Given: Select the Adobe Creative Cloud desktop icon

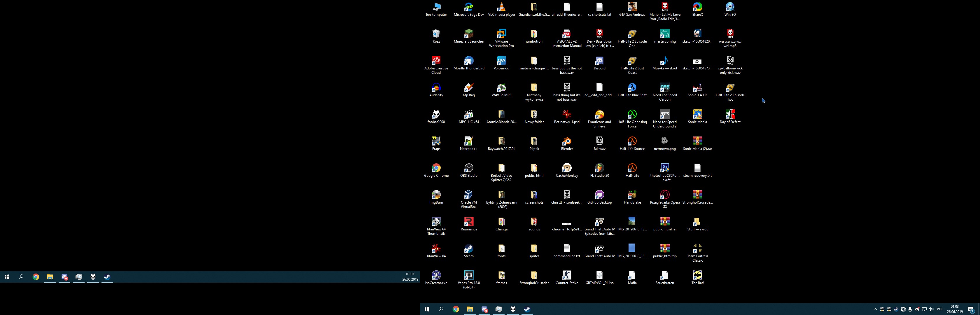Looking at the screenshot, I should pyautogui.click(x=436, y=65).
